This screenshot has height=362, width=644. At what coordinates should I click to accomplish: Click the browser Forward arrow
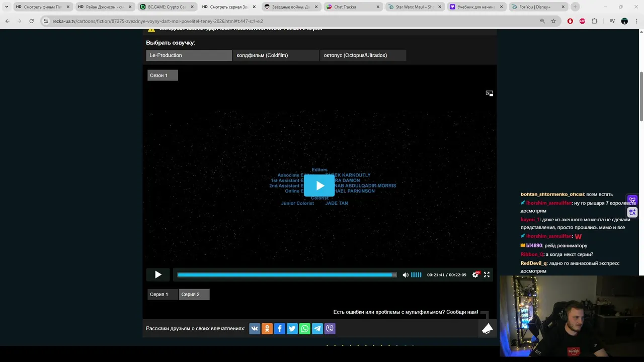click(19, 21)
